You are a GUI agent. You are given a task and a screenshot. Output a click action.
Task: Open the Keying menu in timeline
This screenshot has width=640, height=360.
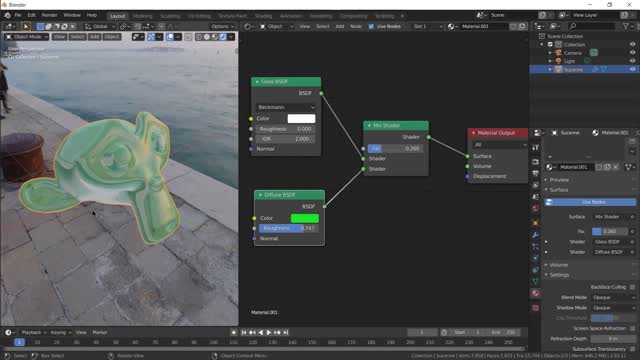[x=60, y=333]
